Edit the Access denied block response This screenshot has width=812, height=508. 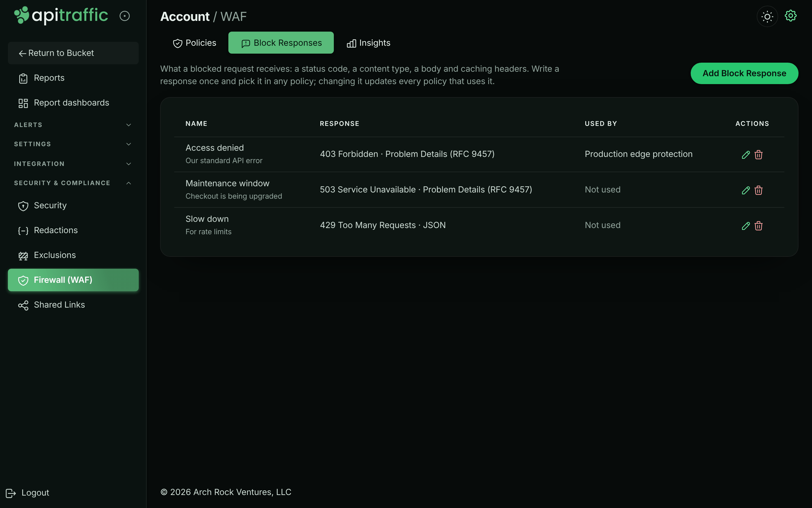[x=745, y=155]
